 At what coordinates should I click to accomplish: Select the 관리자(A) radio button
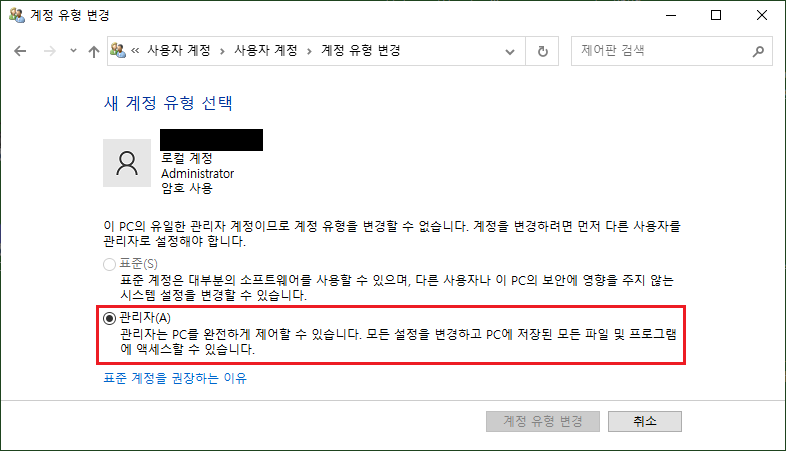coord(109,318)
